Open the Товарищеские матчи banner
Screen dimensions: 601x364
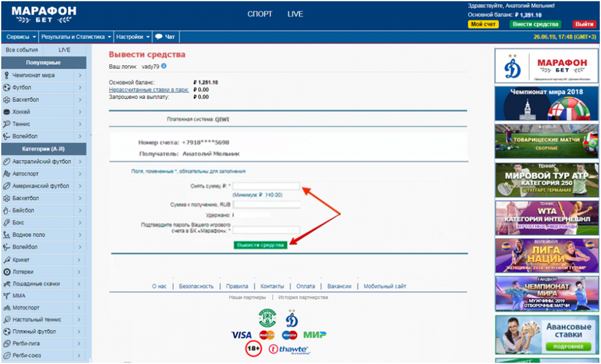coord(546,141)
